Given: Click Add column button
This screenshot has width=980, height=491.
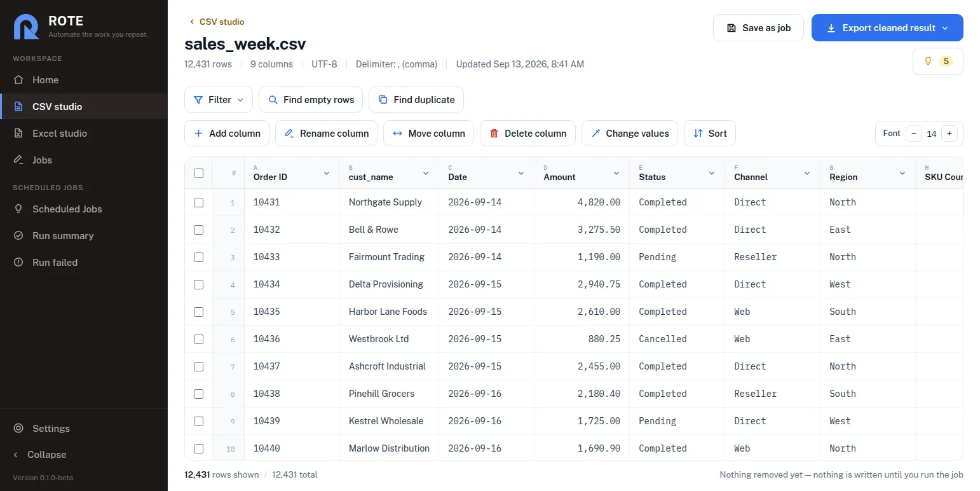Looking at the screenshot, I should click(227, 134).
